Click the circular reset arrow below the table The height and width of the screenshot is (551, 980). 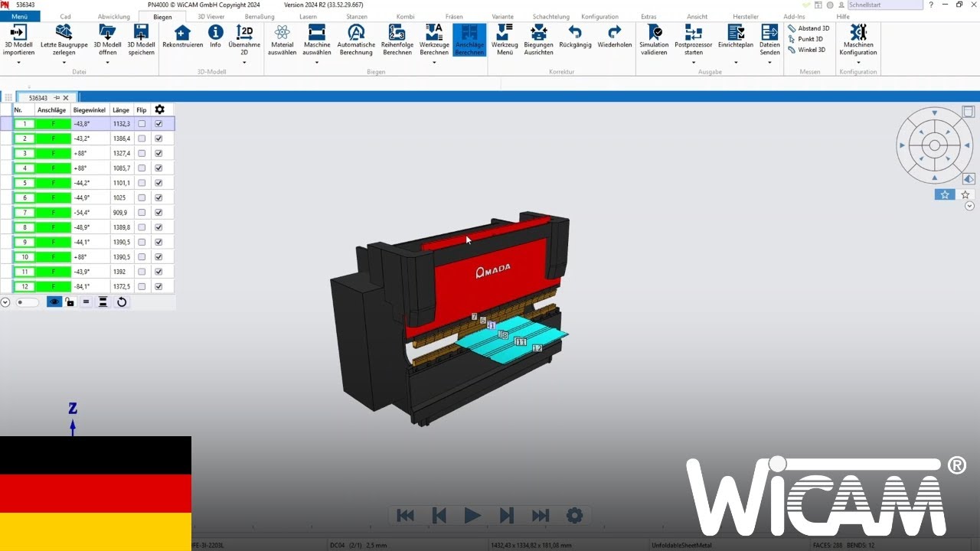pos(121,302)
